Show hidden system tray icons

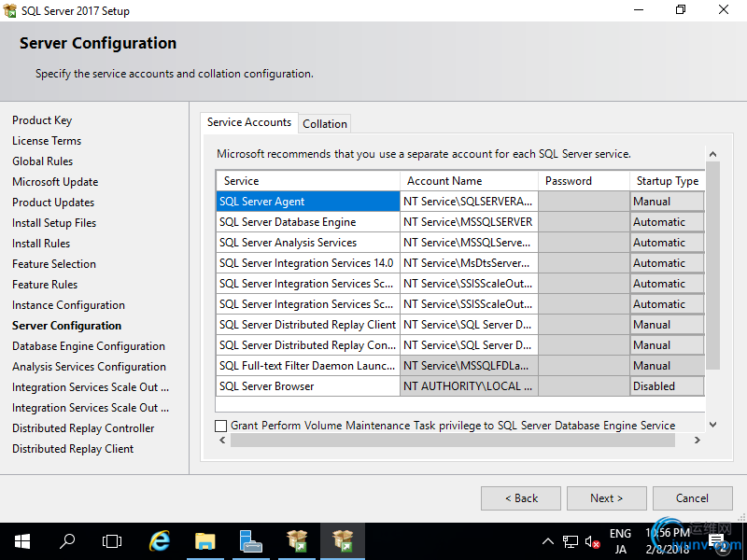[548, 541]
